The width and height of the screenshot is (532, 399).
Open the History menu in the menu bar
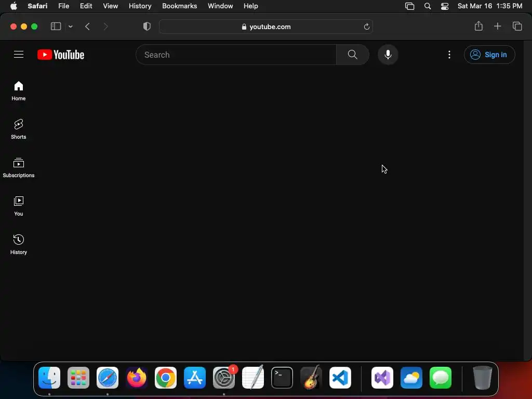(x=140, y=6)
